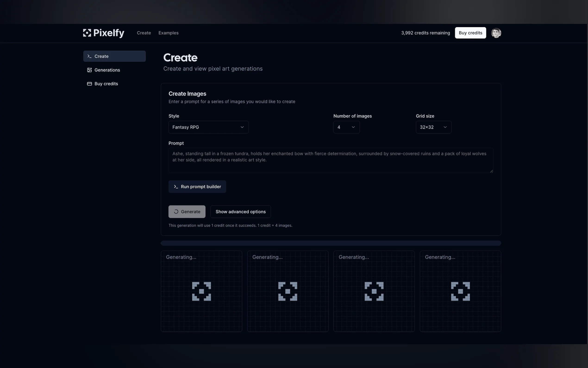Screen dimensions: 588x368
Task: Click the Pixelfy logo icon
Action: tap(87, 33)
